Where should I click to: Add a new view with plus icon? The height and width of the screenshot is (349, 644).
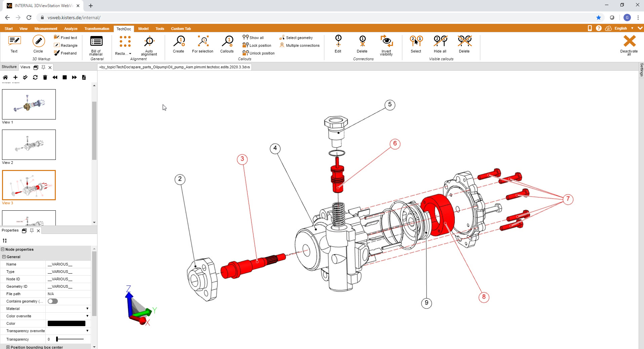pos(15,77)
